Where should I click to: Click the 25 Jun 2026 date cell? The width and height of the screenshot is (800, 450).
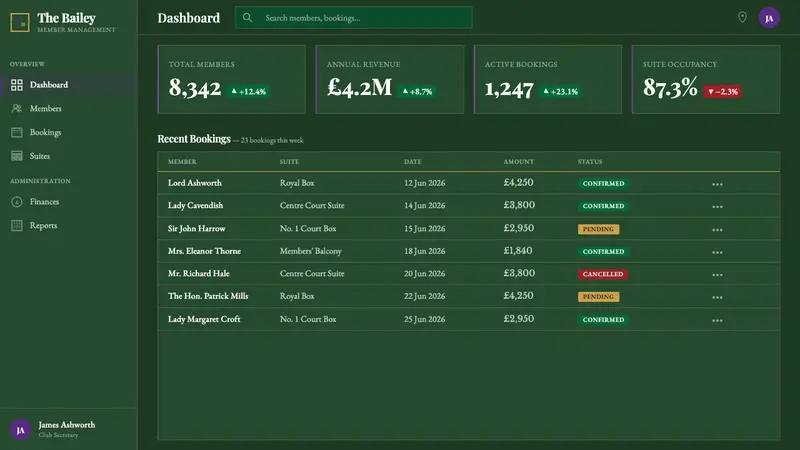point(424,319)
